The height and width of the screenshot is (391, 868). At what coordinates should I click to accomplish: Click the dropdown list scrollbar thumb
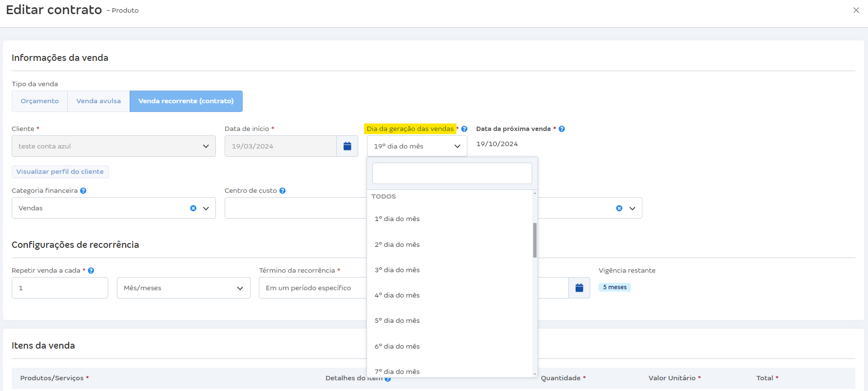pyautogui.click(x=535, y=240)
